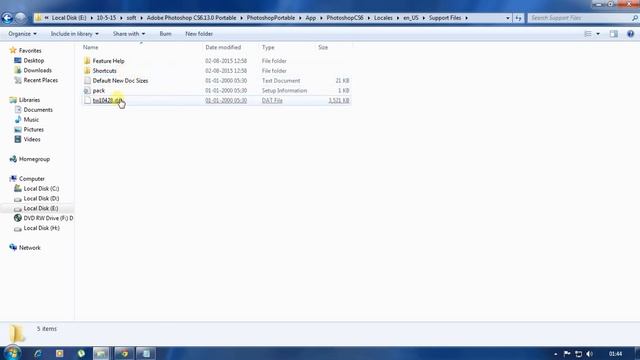Open Downloads in Favorites

38,70
